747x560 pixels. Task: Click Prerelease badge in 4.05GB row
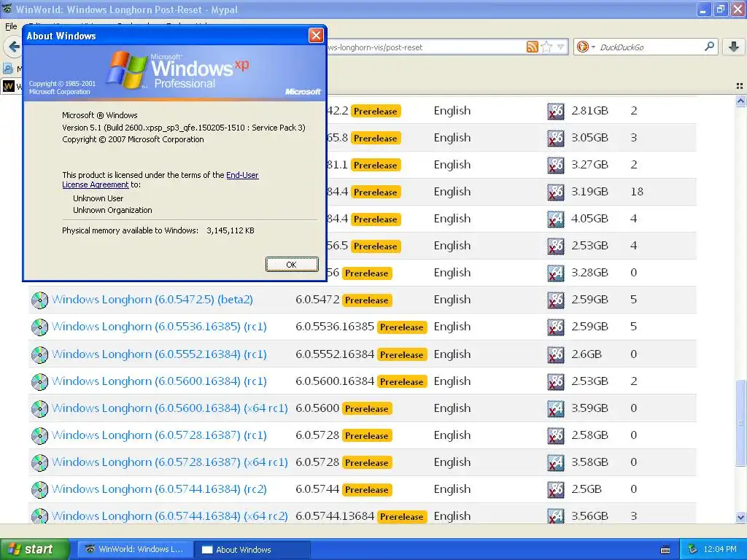(x=376, y=219)
